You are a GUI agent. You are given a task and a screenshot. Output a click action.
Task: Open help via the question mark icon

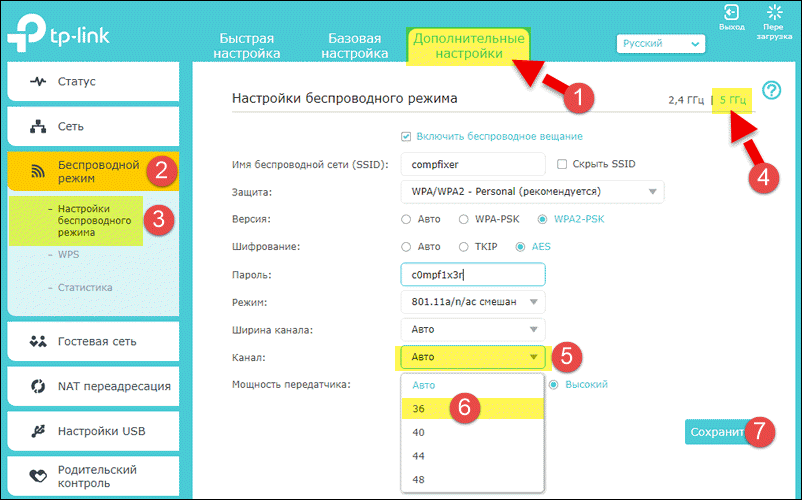click(771, 90)
